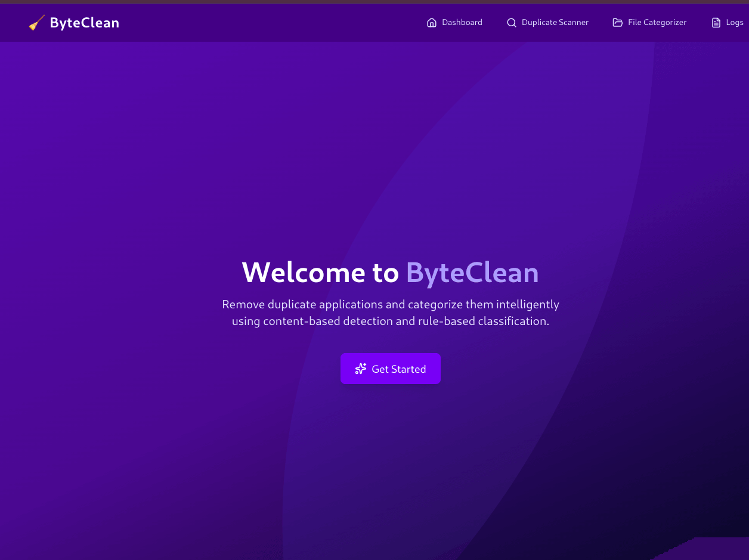Click the File Categorizer folder icon
This screenshot has width=749, height=560.
pos(618,23)
